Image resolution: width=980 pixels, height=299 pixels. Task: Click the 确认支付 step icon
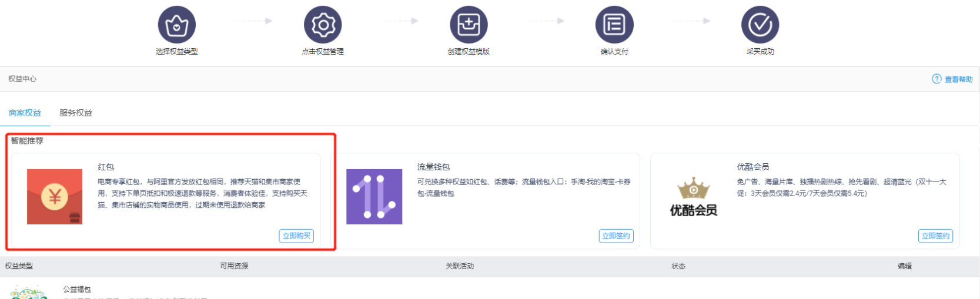tap(614, 25)
